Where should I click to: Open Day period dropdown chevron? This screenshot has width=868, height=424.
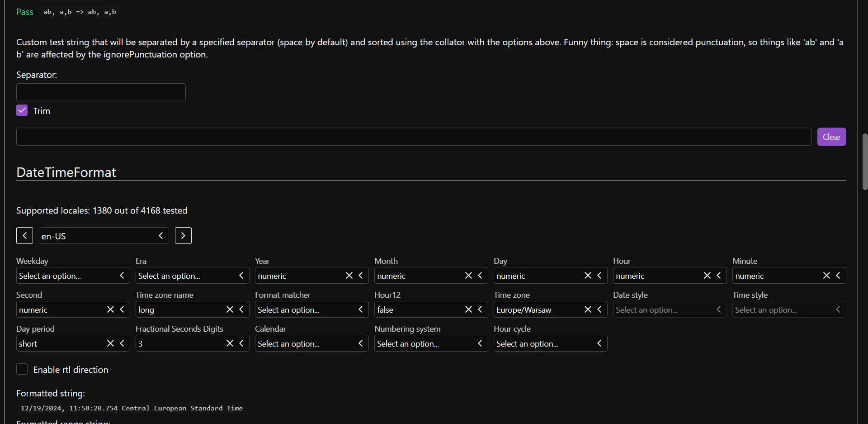pos(122,343)
